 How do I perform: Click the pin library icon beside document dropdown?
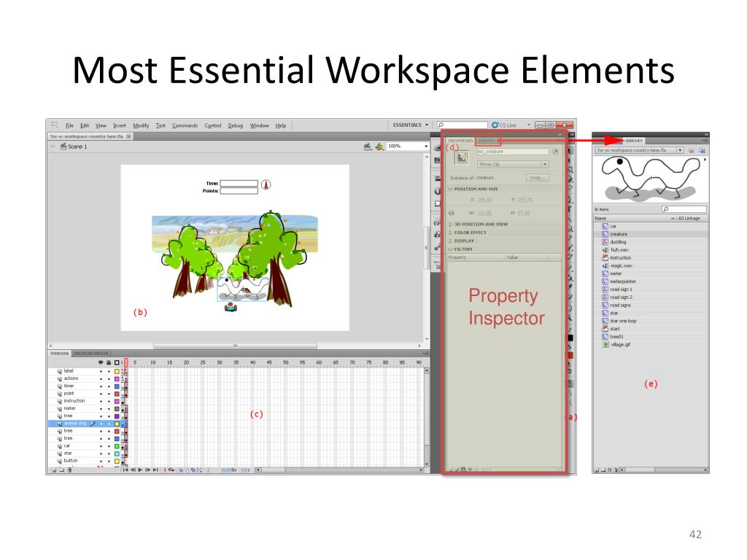pos(692,150)
